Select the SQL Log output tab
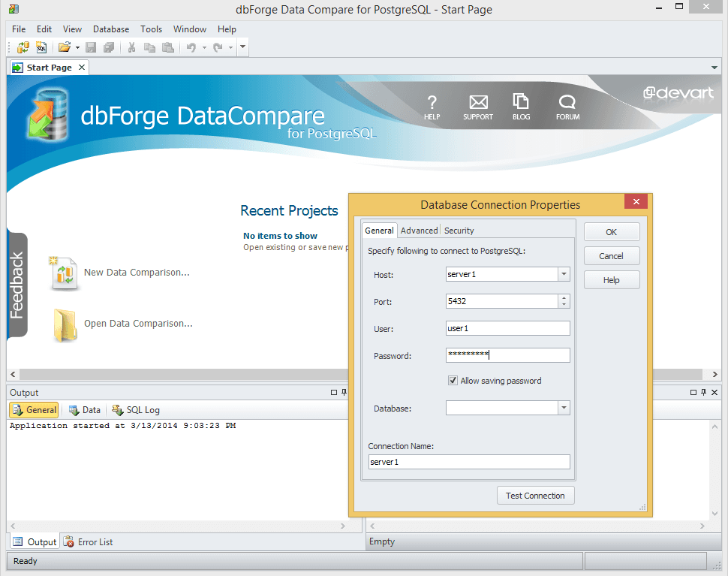This screenshot has height=576, width=728. click(x=136, y=410)
